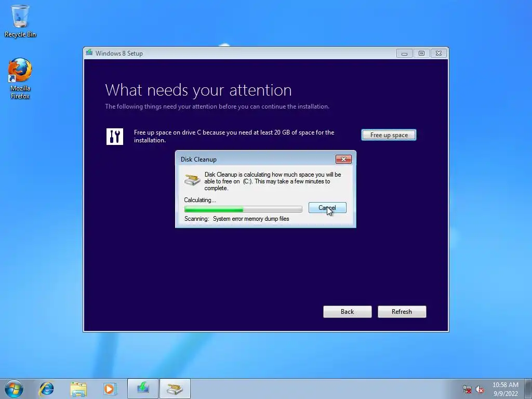532x399 pixels.
Task: Switch to Disk Cleanup taskbar button
Action: 175,389
